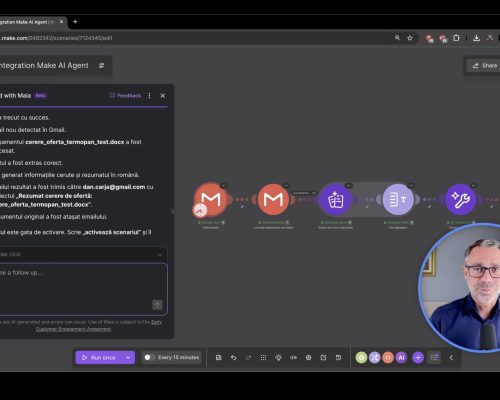
Task: Collapse the bottom toolbar with left chevron
Action: coord(451,357)
